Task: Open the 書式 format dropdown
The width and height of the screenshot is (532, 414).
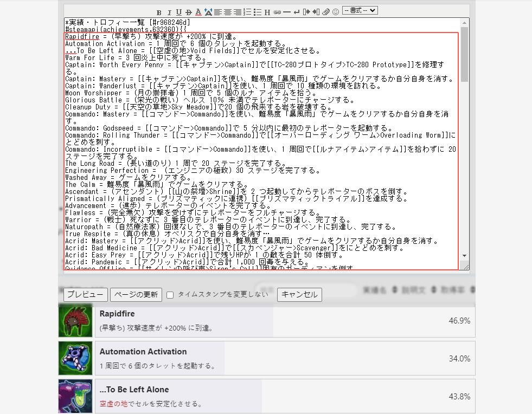Action: 360,10
